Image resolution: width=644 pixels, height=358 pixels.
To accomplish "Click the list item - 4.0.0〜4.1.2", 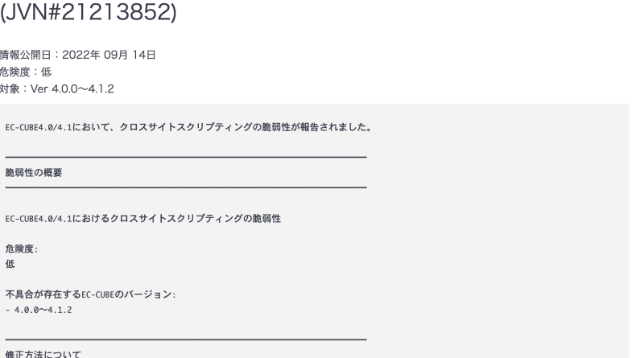I will pos(39,310).
